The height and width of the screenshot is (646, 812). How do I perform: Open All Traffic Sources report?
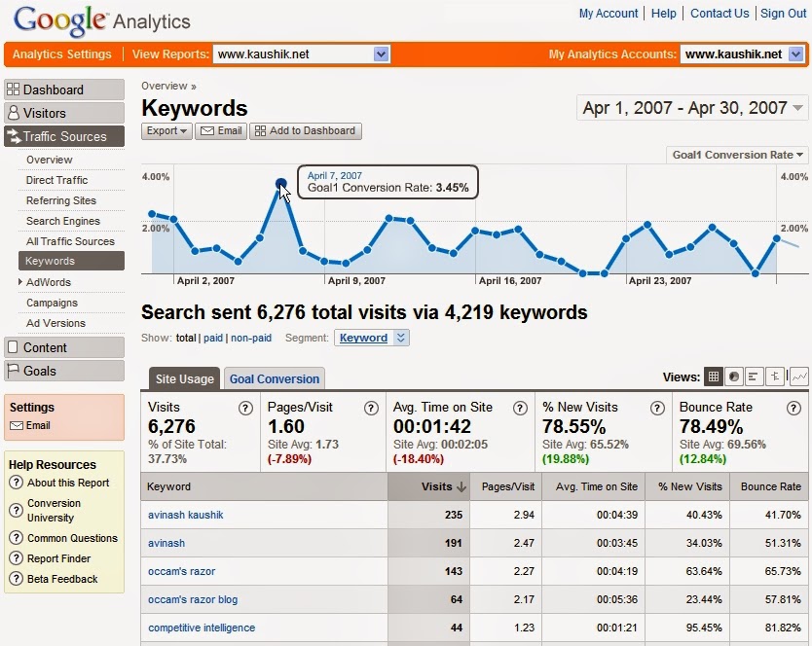[70, 241]
